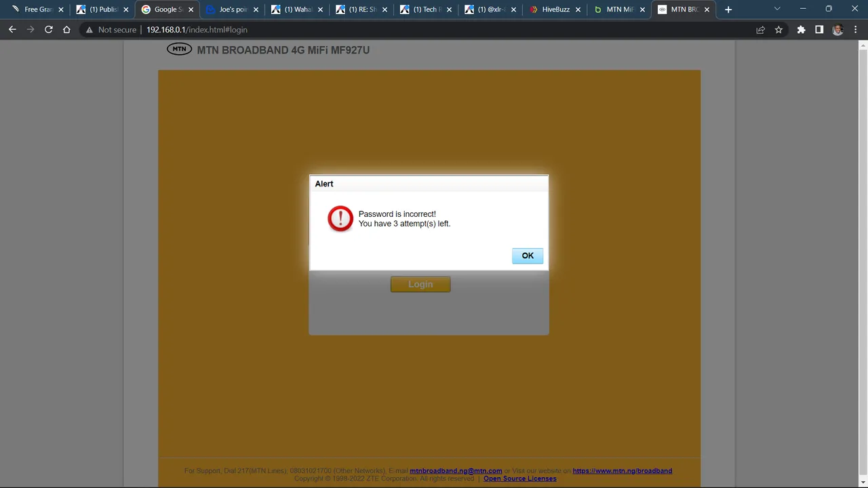Image resolution: width=868 pixels, height=488 pixels.
Task: Close the active MTN BRO tab
Action: tap(707, 9)
